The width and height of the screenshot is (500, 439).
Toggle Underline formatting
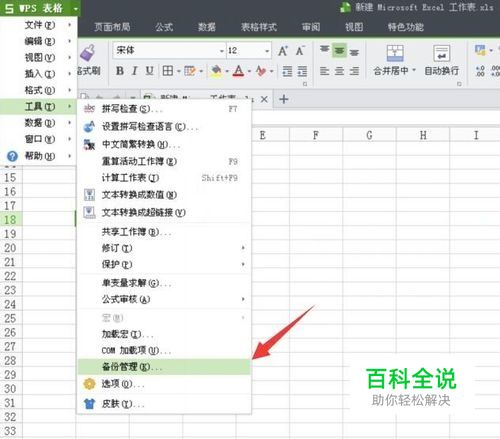point(149,71)
